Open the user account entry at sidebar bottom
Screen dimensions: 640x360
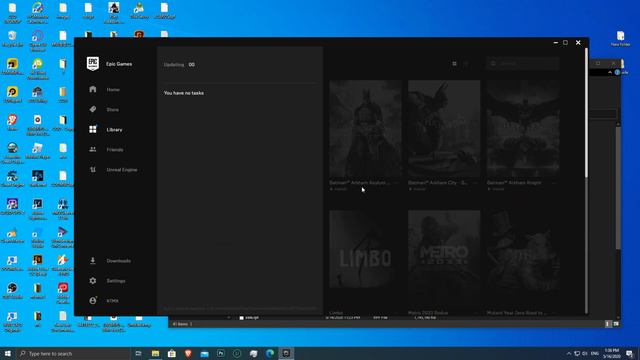point(104,301)
